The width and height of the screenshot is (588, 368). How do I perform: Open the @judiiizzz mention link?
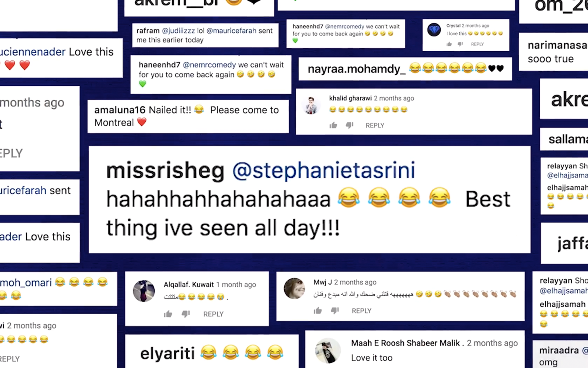(178, 31)
